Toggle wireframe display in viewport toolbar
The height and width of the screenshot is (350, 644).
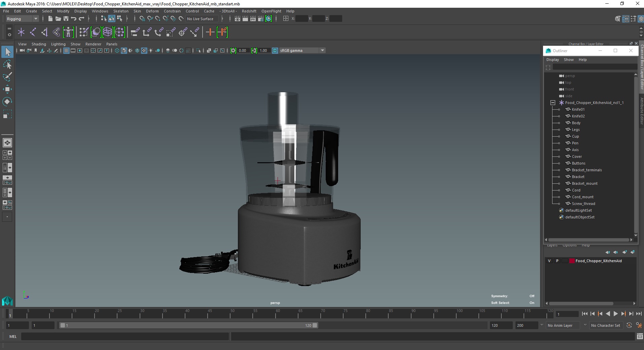click(x=117, y=50)
